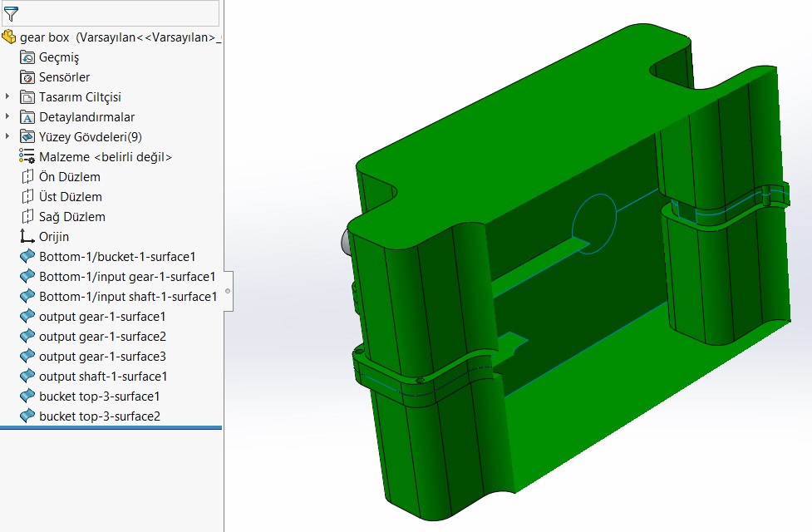Viewport: 812px width, 532px height.
Task: Click the Orijin origin icon
Action: coord(27,236)
